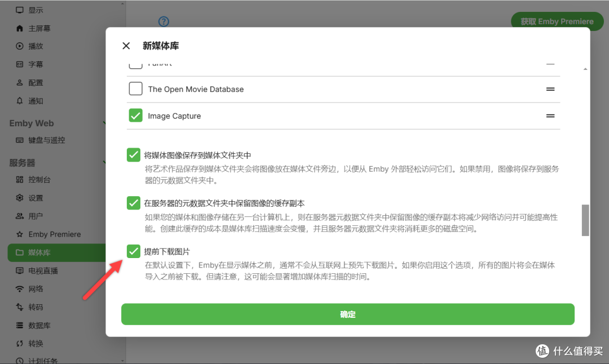This screenshot has height=364, width=609.
Task: Click the reorder handle for Image Capture
Action: [x=550, y=116]
